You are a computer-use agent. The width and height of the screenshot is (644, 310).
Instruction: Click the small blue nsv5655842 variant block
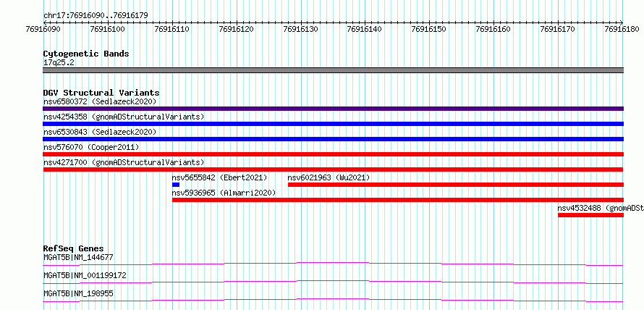coord(176,185)
